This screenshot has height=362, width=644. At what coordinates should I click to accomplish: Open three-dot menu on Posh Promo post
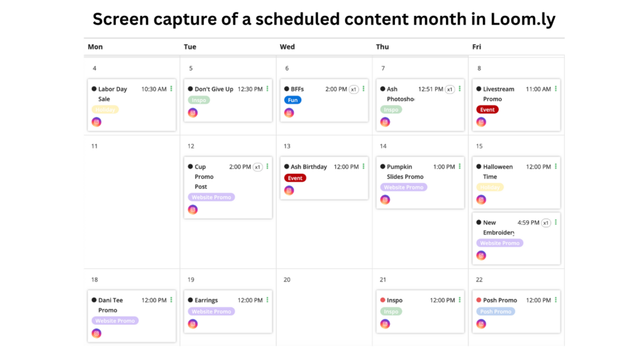[x=556, y=300]
